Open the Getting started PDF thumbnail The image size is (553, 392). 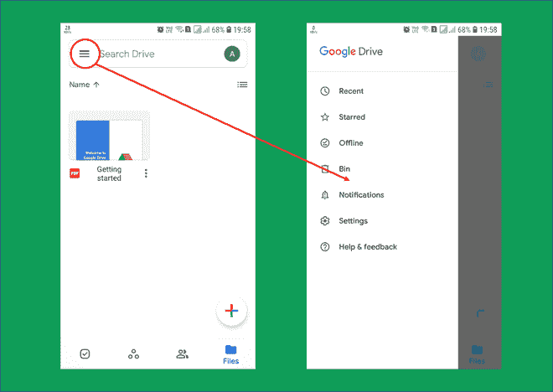click(x=109, y=136)
